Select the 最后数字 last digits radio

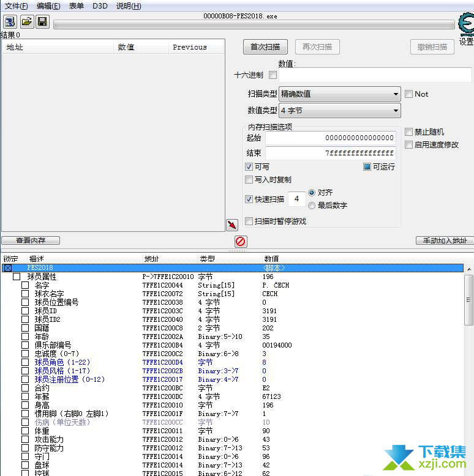pos(312,206)
